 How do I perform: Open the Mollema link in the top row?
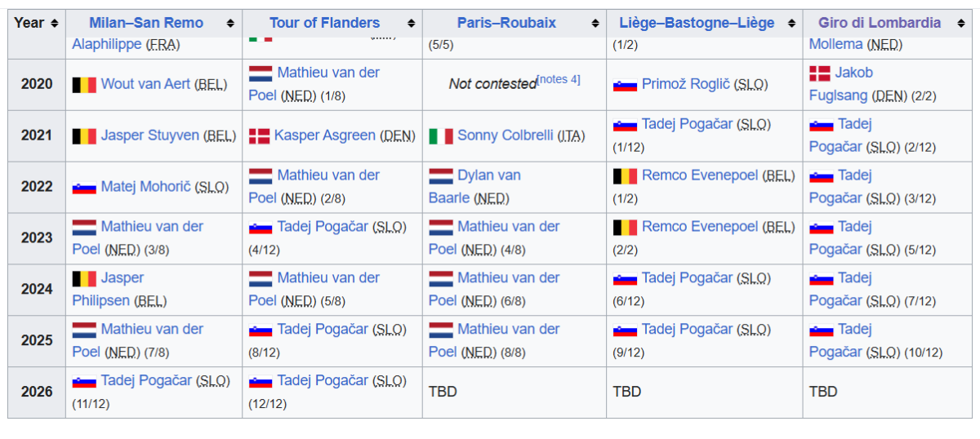[835, 44]
